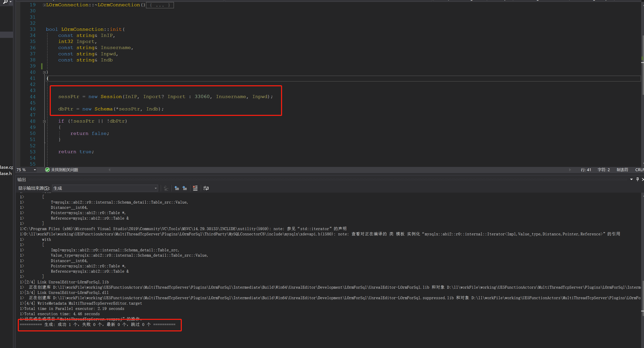The width and height of the screenshot is (644, 348).
Task: Expand the collapsed ~LOrmConnection destructor
Action: click(x=44, y=5)
